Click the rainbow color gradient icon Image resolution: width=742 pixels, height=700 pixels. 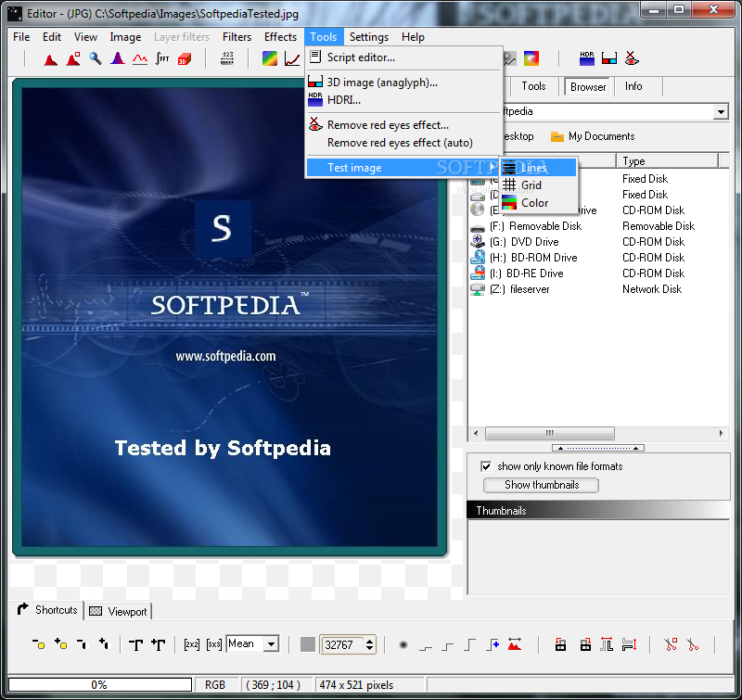[270, 58]
